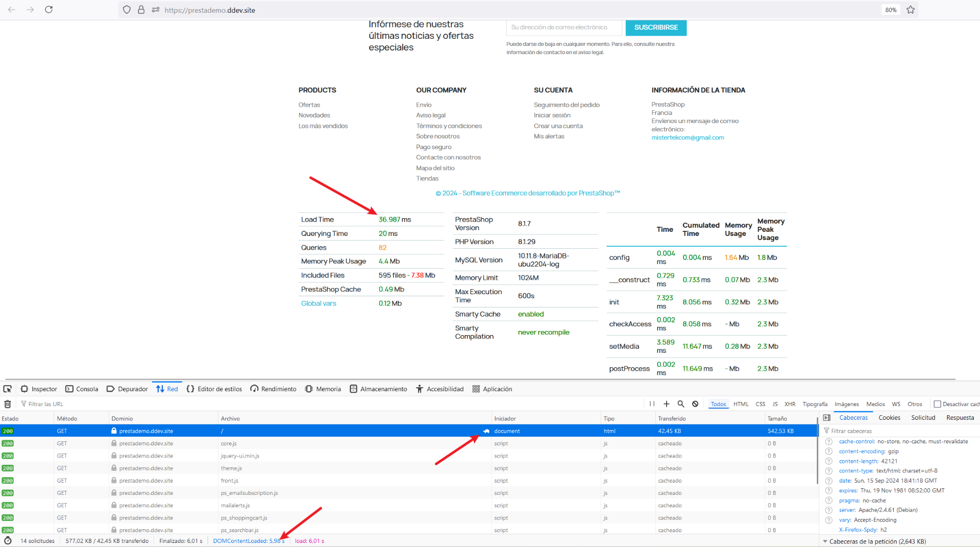Switch to the Cookies details tab
Viewport: 980px width, 547px height.
point(889,417)
